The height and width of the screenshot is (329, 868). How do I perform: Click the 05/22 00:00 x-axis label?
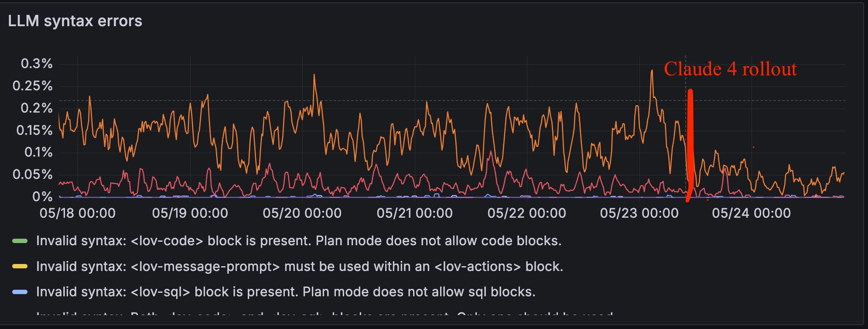526,213
